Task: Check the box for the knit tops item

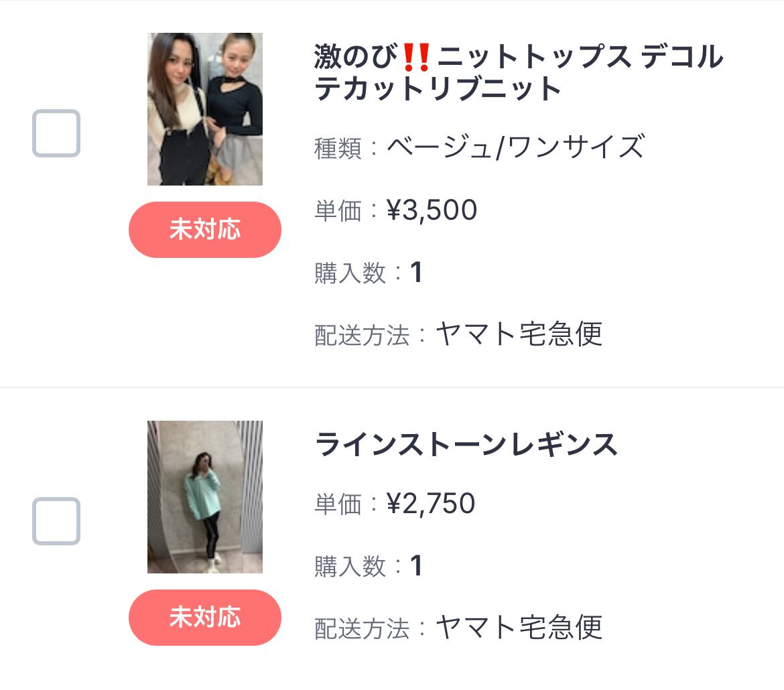Action: (56, 133)
